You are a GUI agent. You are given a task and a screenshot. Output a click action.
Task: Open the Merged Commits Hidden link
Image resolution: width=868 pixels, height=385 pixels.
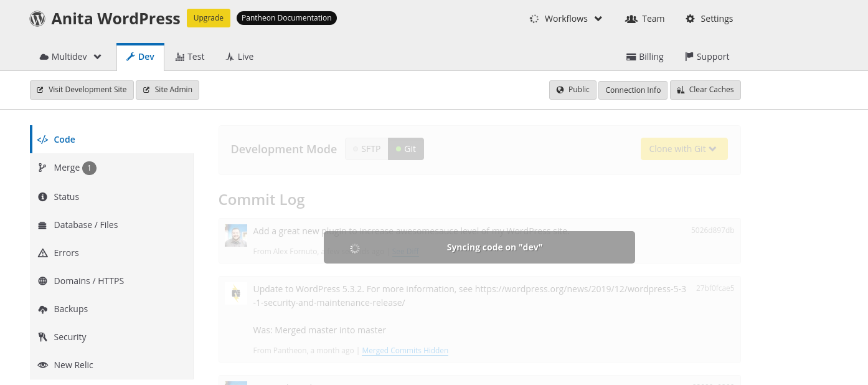pyautogui.click(x=405, y=350)
